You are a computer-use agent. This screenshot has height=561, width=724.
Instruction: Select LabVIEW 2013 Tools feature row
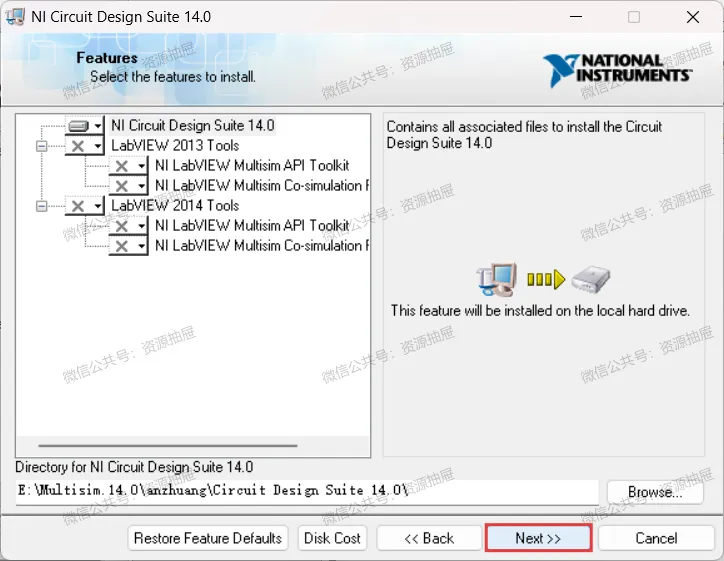click(x=175, y=145)
